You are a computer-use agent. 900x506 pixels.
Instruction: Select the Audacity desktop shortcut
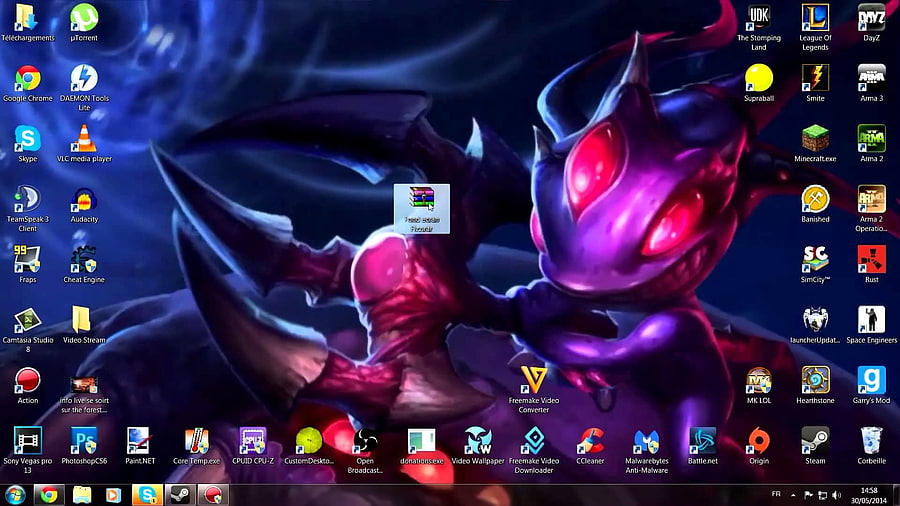(84, 205)
